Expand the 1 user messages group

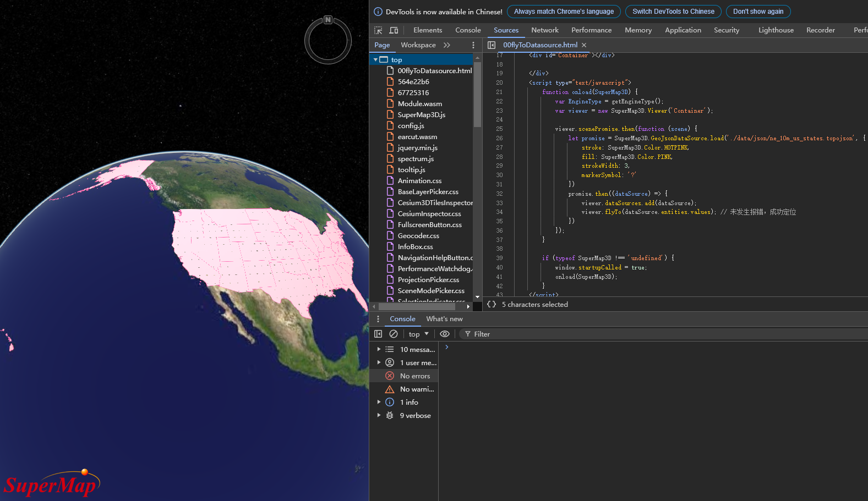click(379, 363)
